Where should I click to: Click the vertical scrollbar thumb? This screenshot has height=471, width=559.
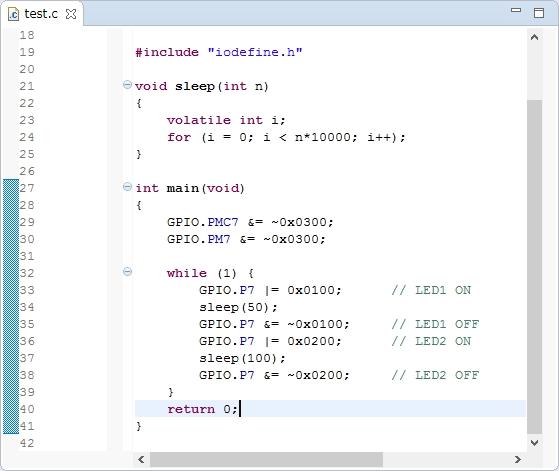[534, 267]
